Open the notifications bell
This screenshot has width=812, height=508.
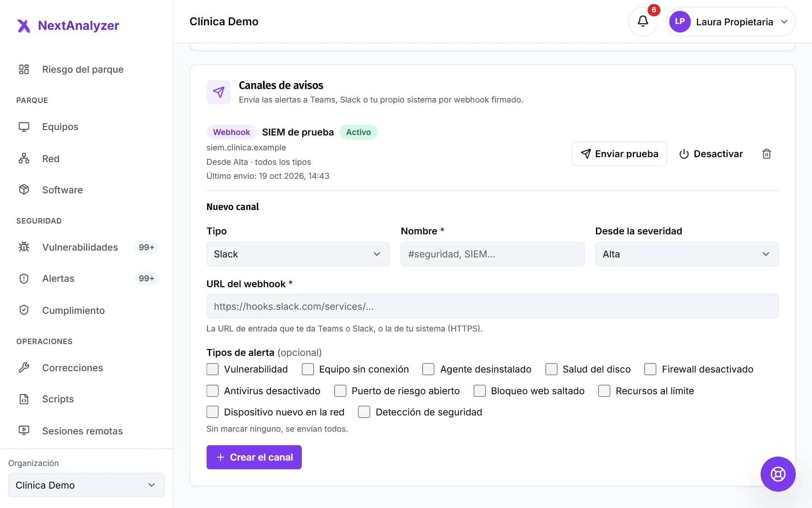tap(642, 21)
